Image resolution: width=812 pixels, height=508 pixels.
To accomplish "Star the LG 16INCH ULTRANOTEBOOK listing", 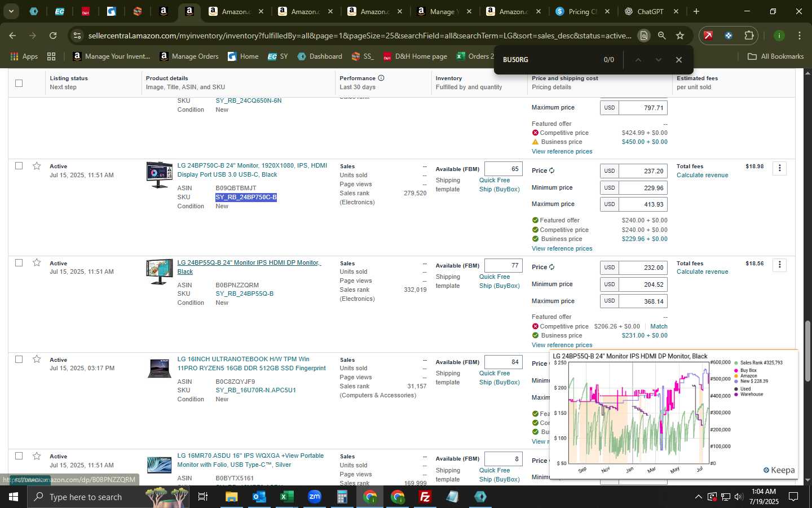I will [37, 359].
